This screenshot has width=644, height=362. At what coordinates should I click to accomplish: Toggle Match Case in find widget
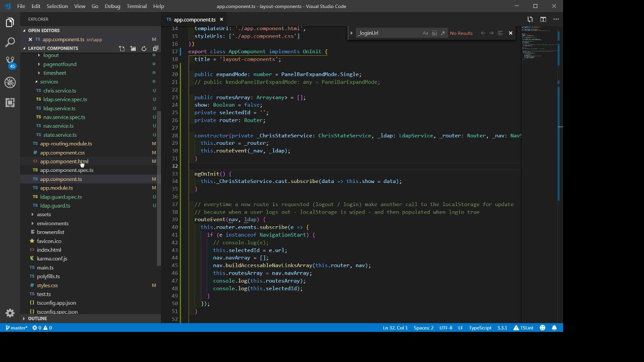(425, 33)
